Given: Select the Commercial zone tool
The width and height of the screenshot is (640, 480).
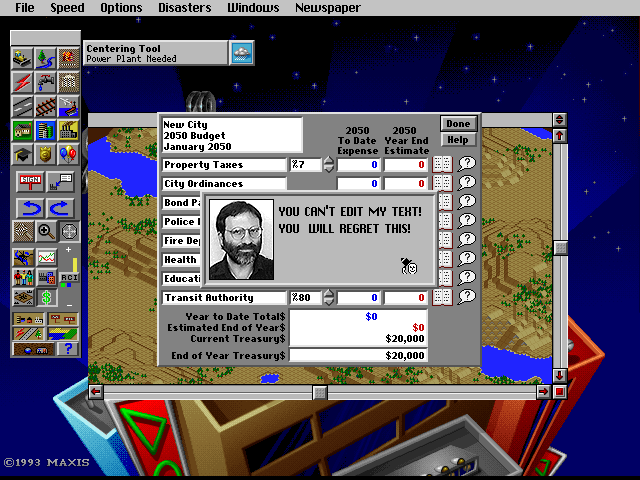Looking at the screenshot, I should [45, 131].
